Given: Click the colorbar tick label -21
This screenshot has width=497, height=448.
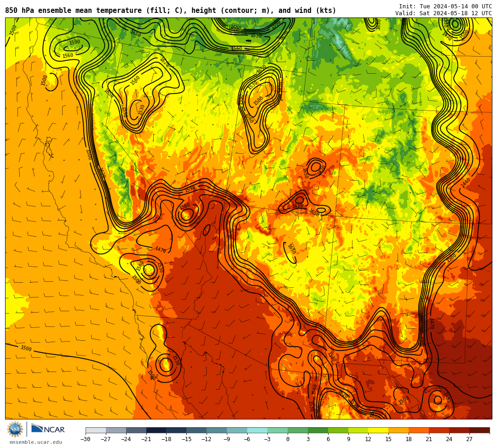Looking at the screenshot, I should coord(146,439).
